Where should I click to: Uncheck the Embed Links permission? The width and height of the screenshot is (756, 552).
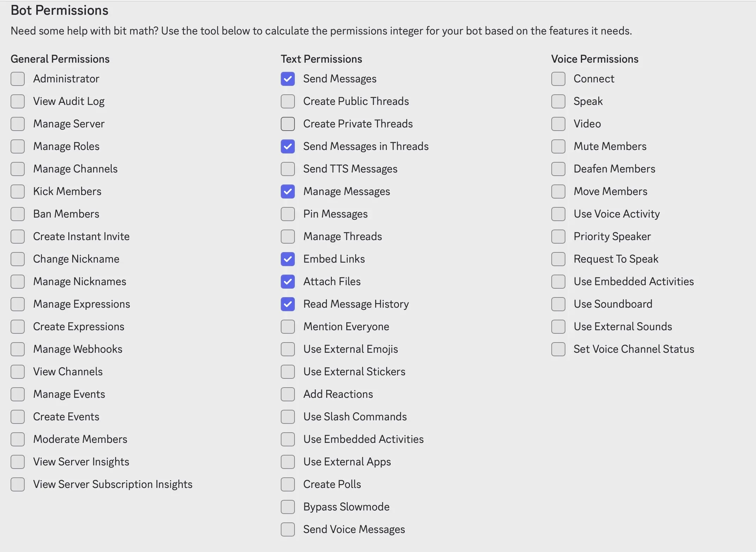point(288,259)
